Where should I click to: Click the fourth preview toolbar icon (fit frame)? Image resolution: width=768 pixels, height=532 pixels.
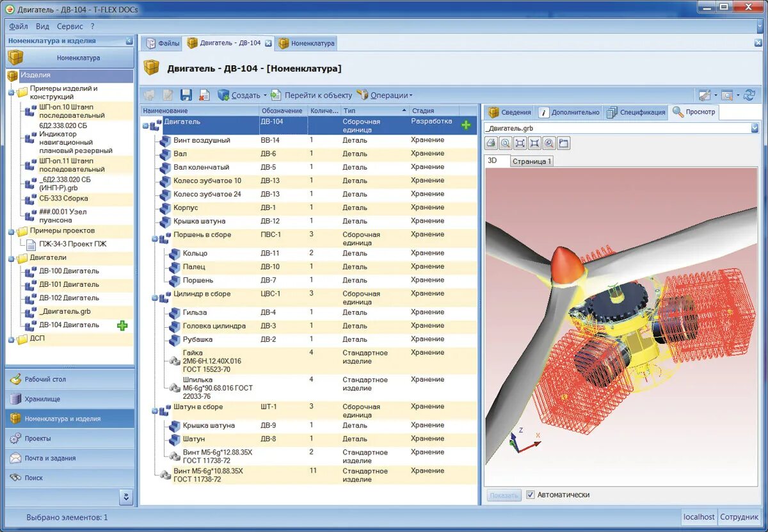pos(535,143)
